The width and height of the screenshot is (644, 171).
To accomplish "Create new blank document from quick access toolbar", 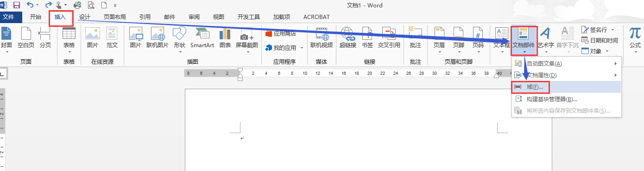I will point(103,5).
